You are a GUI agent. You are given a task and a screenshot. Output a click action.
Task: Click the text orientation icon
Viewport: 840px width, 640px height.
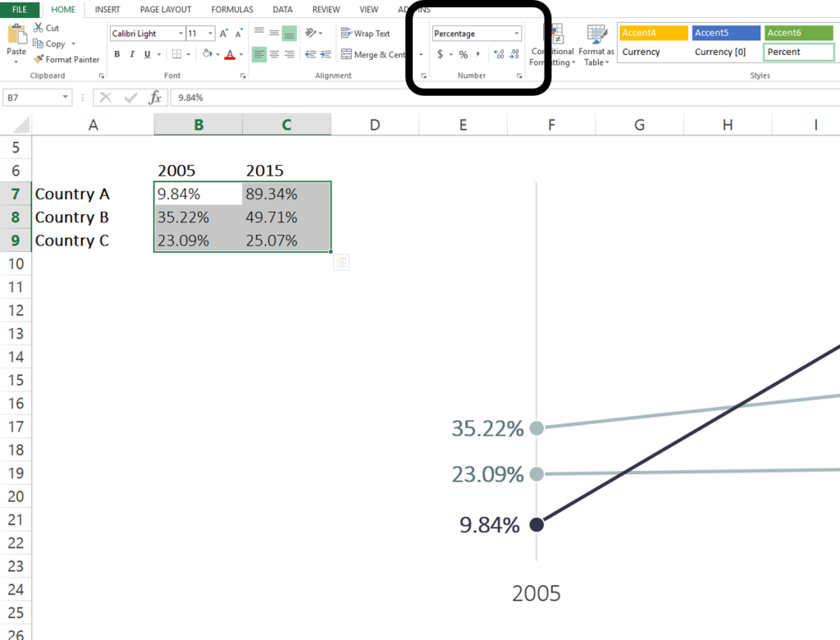311,33
